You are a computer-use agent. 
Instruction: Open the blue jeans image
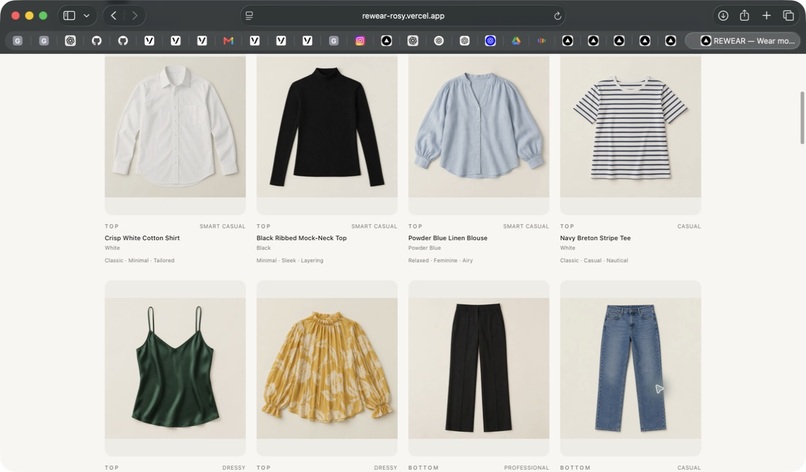click(631, 368)
